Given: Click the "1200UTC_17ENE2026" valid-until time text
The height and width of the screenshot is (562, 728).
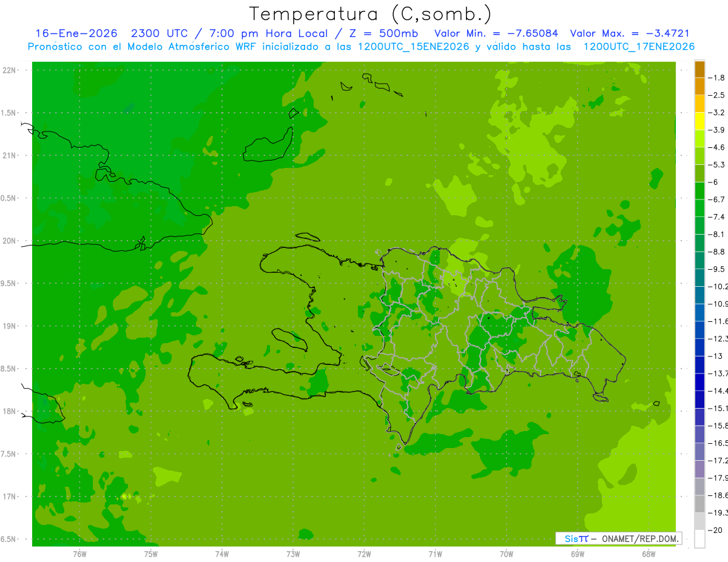Looking at the screenshot, I should 639,47.
